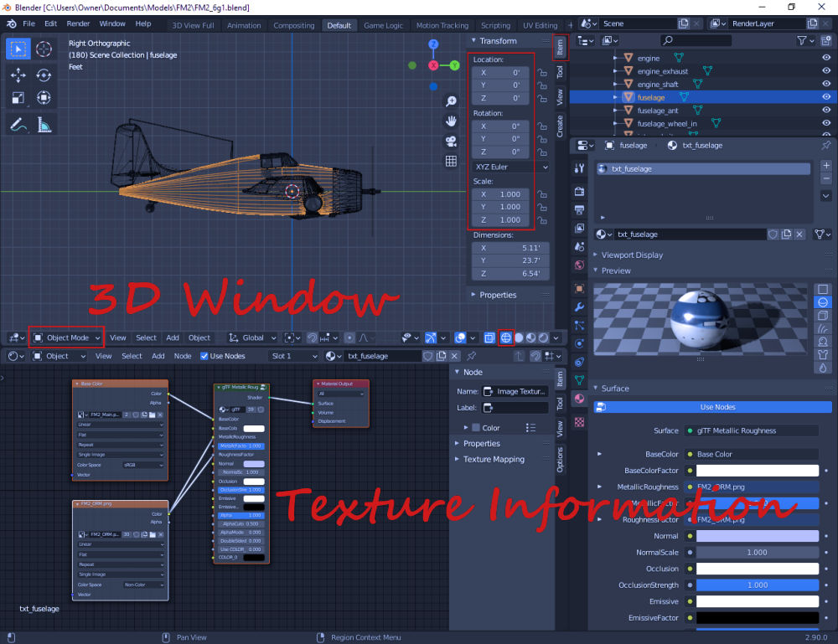This screenshot has width=838, height=644.
Task: Uncheck the Use Nodes checkbox
Action: pyautogui.click(x=204, y=356)
